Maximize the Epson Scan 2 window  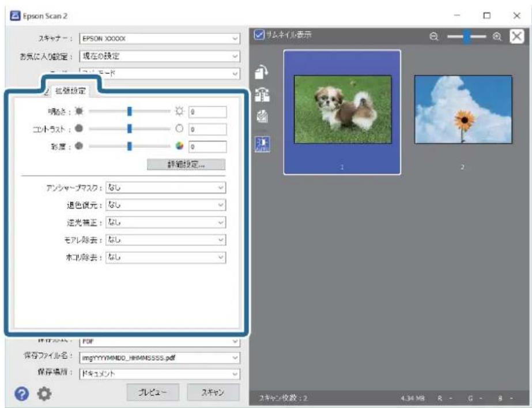click(x=486, y=16)
